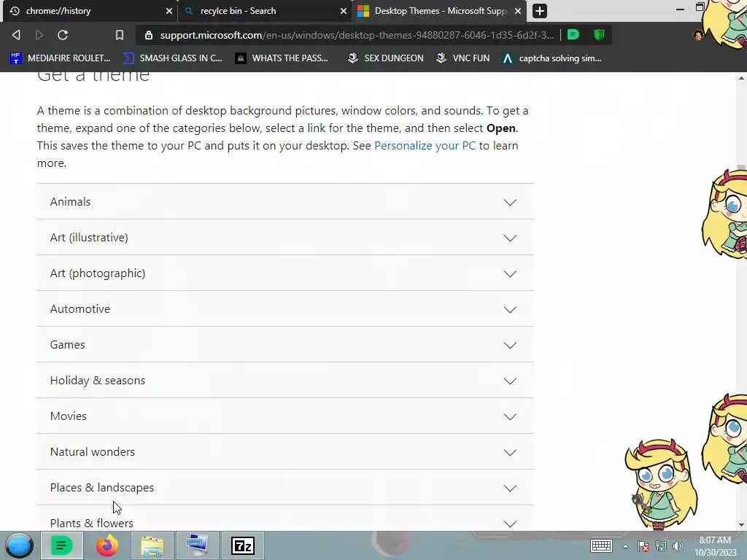Click the scrollbar down arrow
This screenshot has width=747, height=560.
click(742, 525)
